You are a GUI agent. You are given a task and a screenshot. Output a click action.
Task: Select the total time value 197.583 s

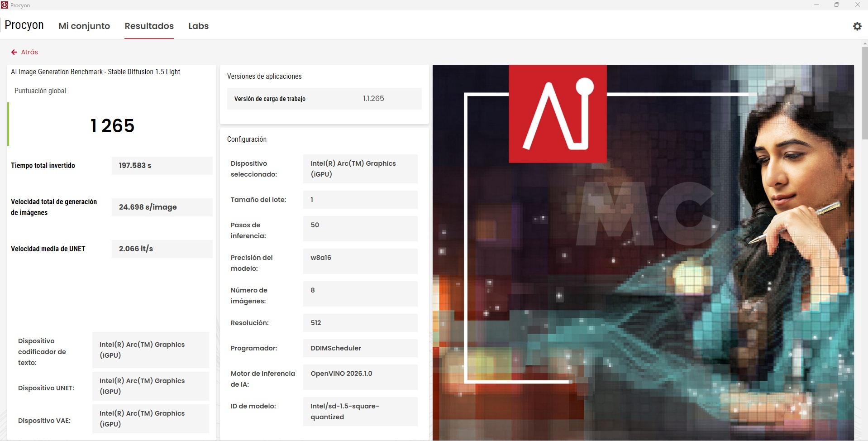pos(162,166)
